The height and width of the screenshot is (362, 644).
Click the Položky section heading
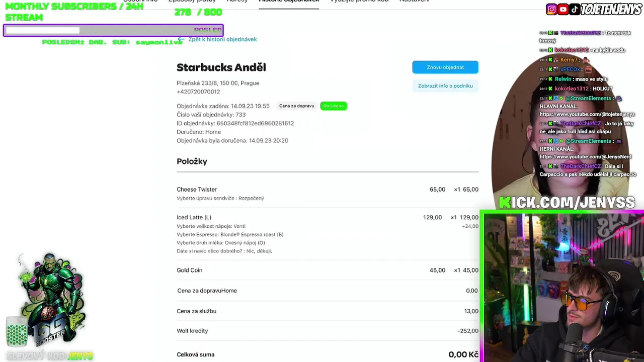click(192, 161)
